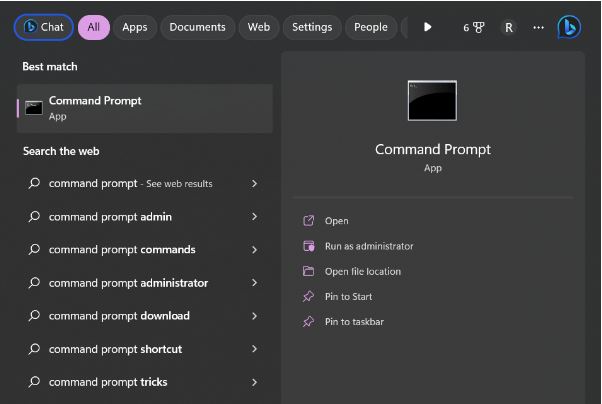Viewport: 602px width, 404px height.
Task: Select the Command Prompt best match result
Action: (x=145, y=108)
